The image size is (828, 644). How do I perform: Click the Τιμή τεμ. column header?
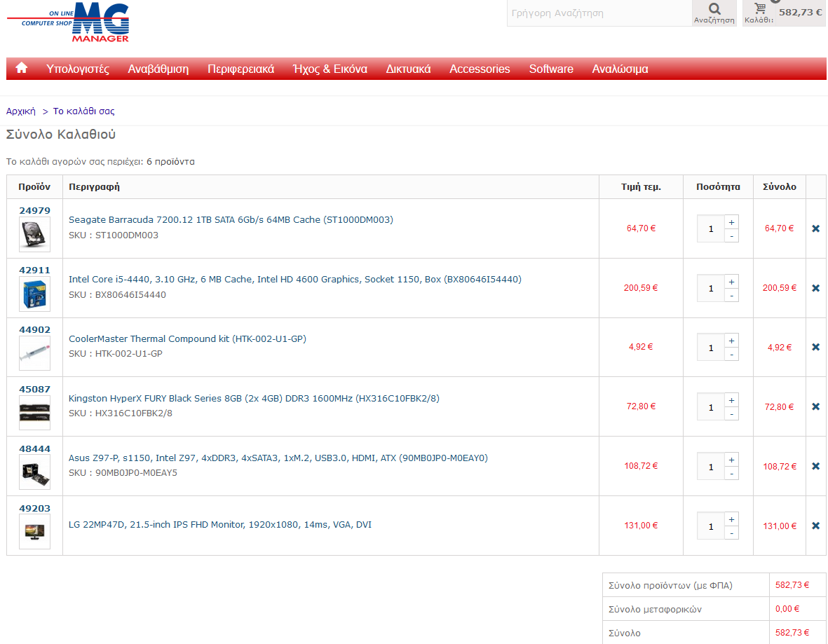pos(641,187)
